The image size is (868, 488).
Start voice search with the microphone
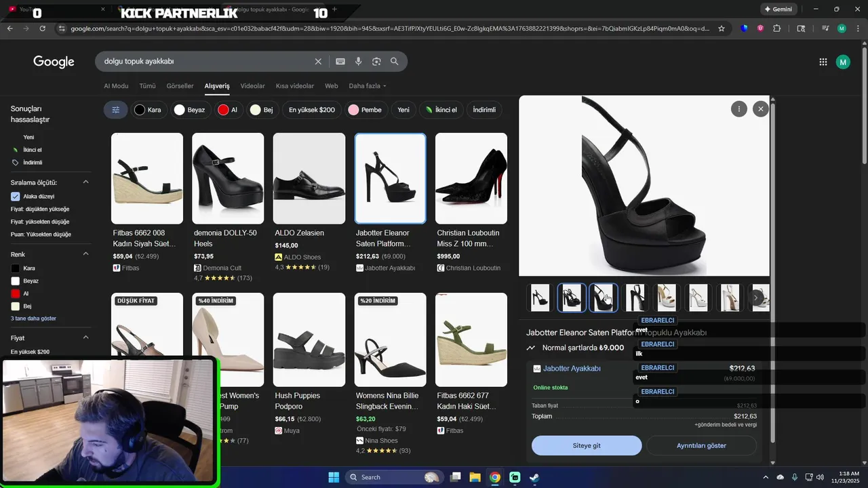click(359, 61)
